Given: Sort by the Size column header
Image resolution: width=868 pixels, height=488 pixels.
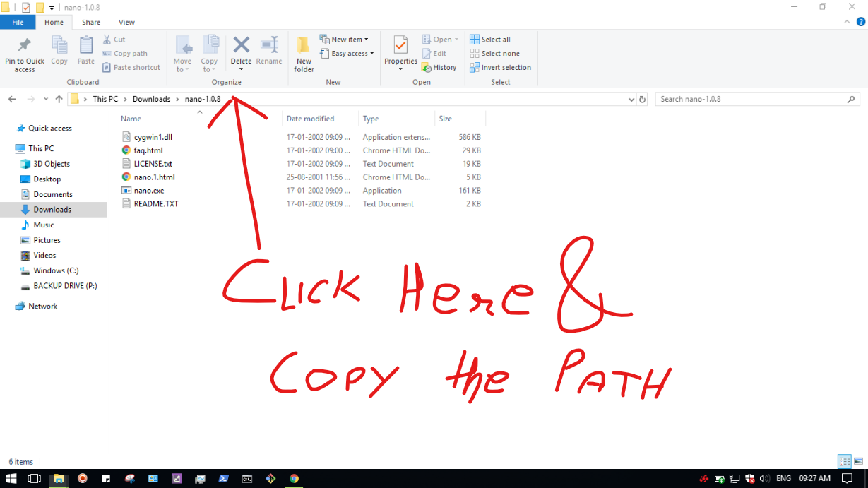Looking at the screenshot, I should coord(460,119).
